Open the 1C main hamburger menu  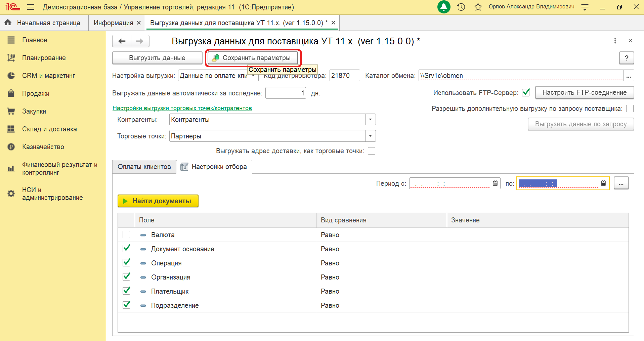31,7
